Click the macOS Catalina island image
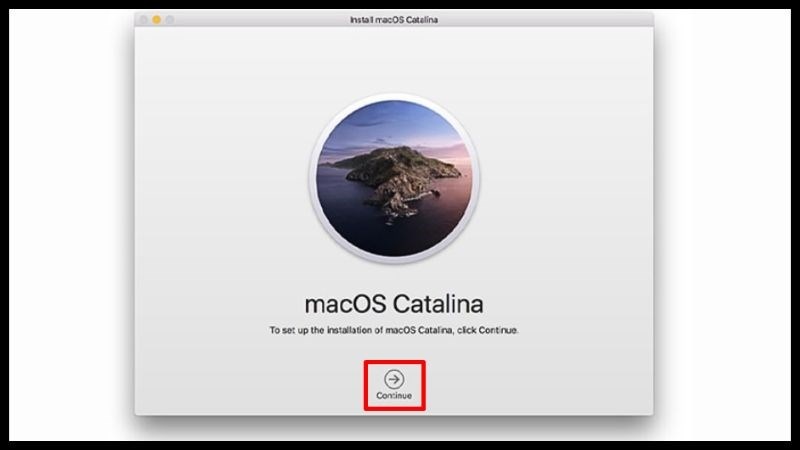Image resolution: width=800 pixels, height=450 pixels. tap(394, 178)
